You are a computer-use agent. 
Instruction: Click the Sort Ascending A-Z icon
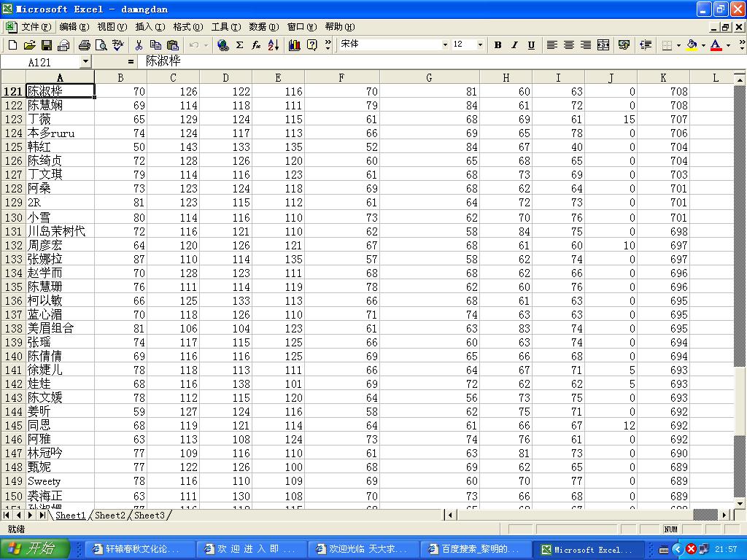(x=273, y=45)
